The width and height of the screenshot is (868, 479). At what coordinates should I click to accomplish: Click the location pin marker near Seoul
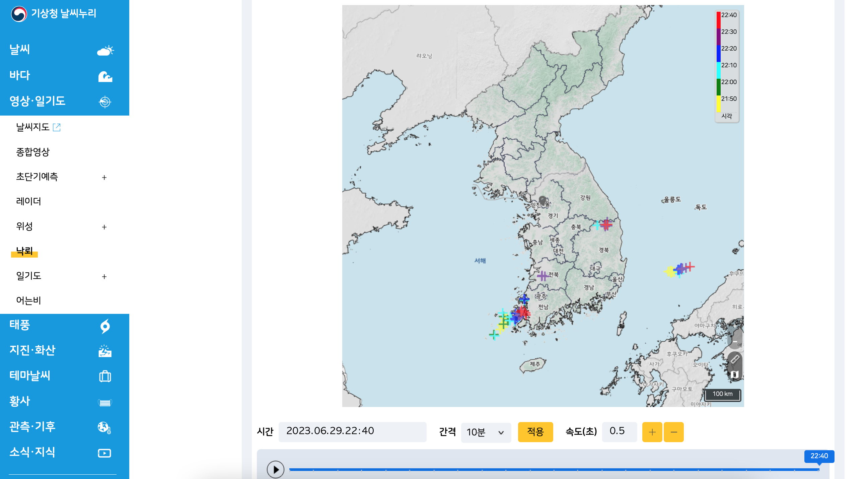click(542, 200)
